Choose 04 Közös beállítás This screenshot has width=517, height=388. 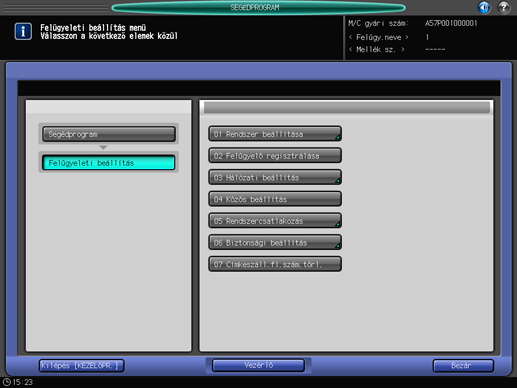point(275,199)
